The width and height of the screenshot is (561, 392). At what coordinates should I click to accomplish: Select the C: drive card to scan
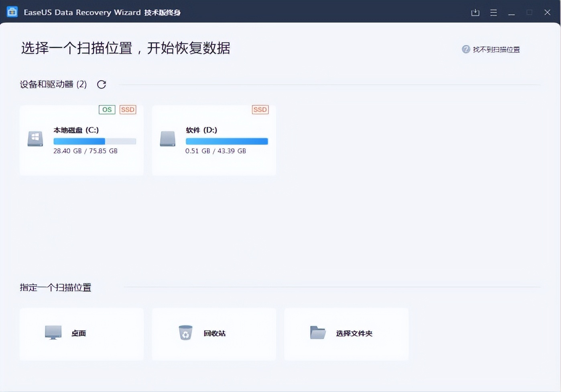point(81,140)
